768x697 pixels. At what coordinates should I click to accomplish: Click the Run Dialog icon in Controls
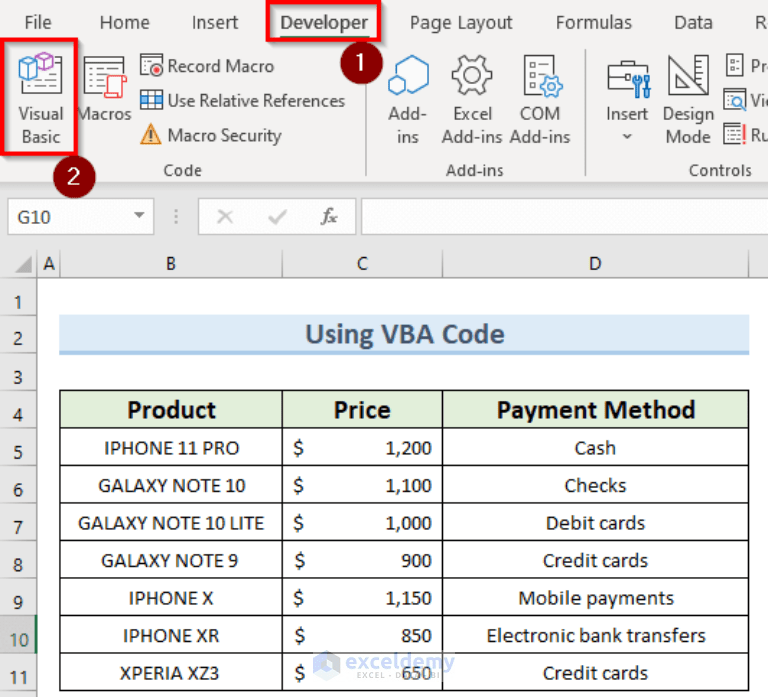tap(735, 134)
